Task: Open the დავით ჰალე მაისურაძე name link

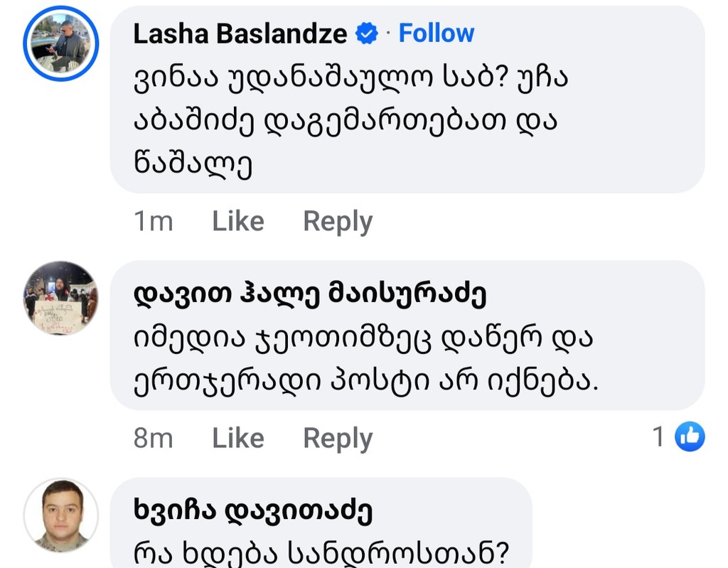Action: pos(309,295)
